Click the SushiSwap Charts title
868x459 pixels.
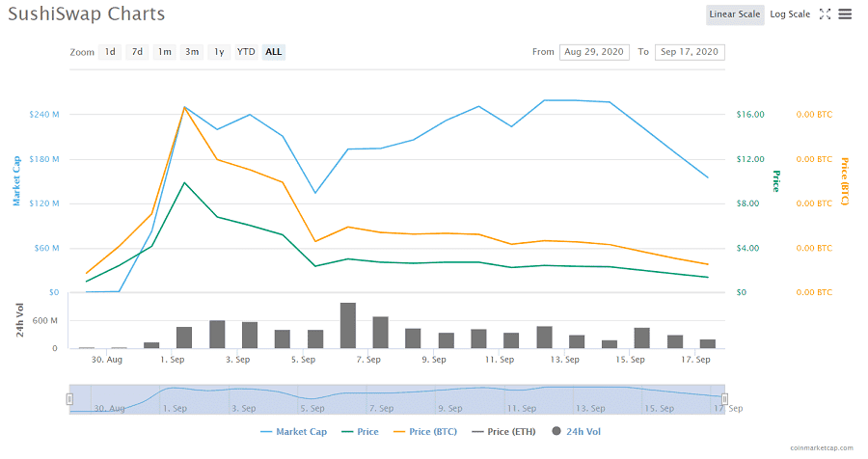(x=87, y=13)
